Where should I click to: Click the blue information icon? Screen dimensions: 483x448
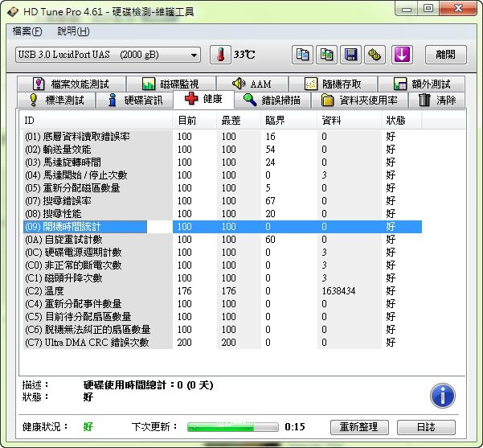click(x=443, y=395)
